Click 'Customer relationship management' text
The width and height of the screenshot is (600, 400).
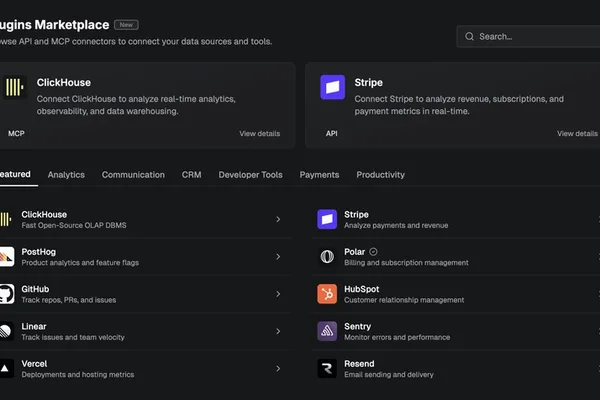click(x=404, y=300)
